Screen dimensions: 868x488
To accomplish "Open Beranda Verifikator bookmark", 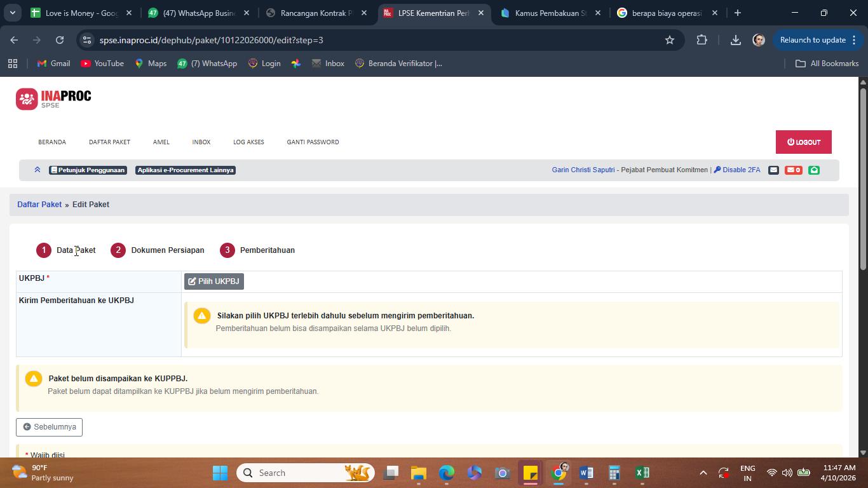I will point(398,64).
